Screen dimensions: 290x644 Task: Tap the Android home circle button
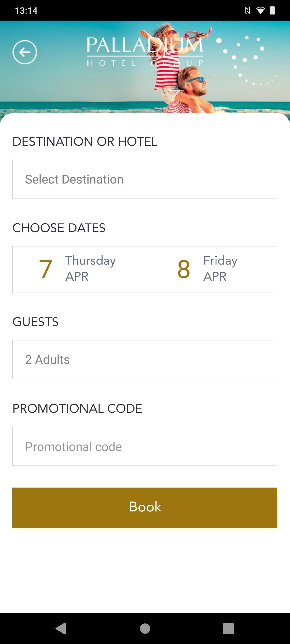(145, 628)
